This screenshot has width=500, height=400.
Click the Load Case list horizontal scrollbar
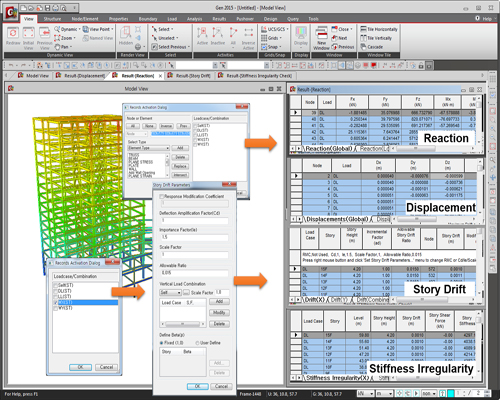click(x=183, y=324)
